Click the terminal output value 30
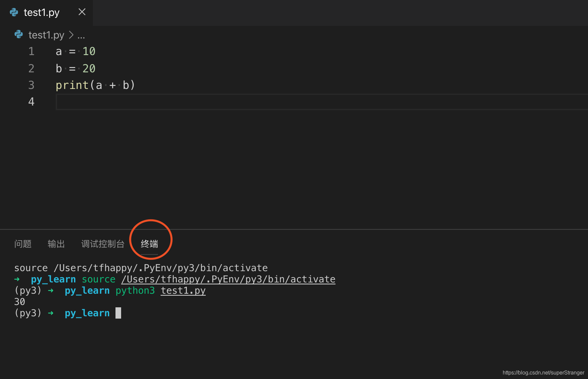Viewport: 588px width, 379px height. 20,302
